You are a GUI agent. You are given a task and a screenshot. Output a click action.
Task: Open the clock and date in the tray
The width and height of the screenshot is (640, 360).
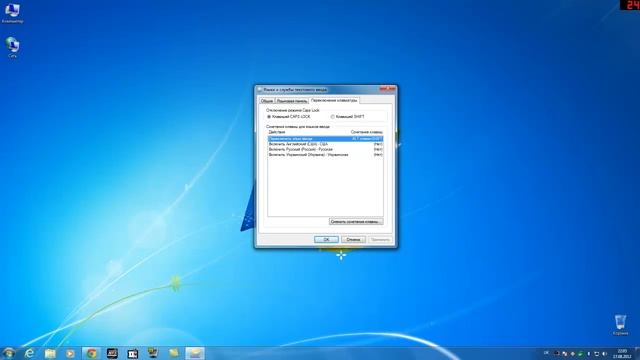[622, 353]
